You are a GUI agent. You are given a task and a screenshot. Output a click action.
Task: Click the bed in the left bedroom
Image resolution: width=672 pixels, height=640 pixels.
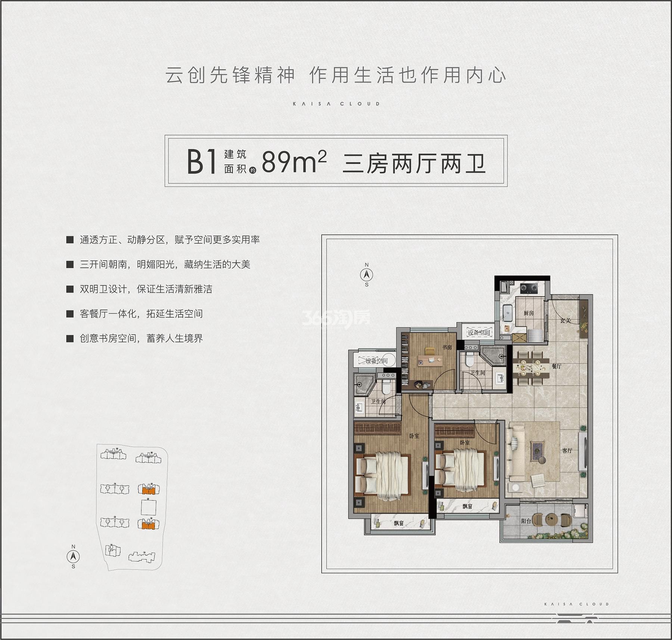pyautogui.click(x=382, y=476)
